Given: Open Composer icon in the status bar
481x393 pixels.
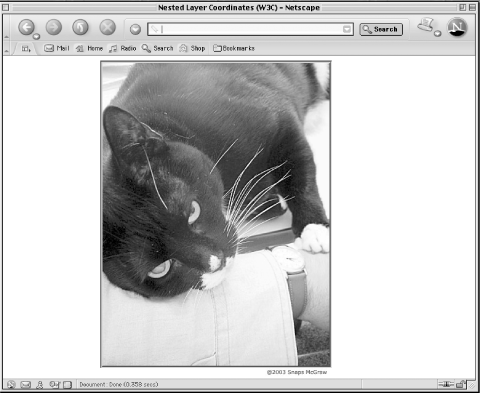Looking at the screenshot, I should (x=67, y=385).
